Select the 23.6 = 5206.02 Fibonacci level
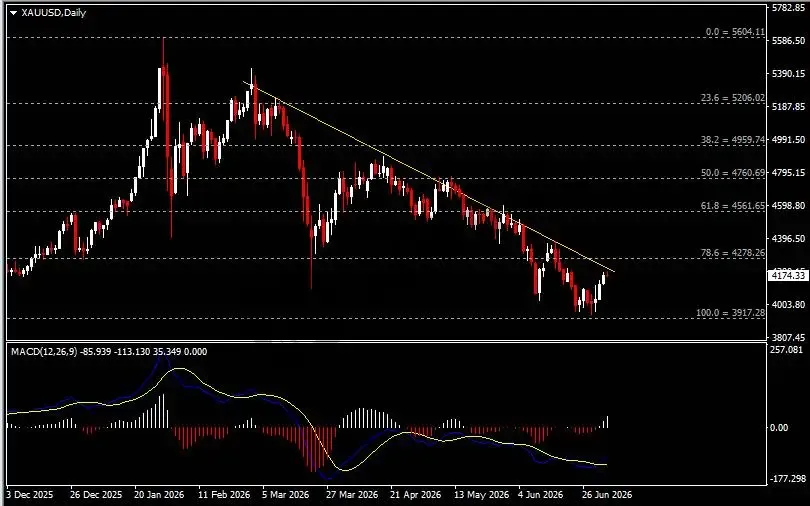This screenshot has width=810, height=506. [733, 97]
